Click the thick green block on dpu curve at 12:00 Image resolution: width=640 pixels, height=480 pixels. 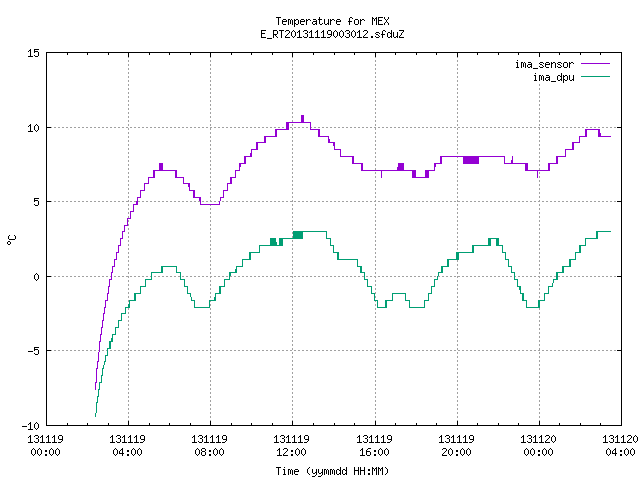(298, 235)
